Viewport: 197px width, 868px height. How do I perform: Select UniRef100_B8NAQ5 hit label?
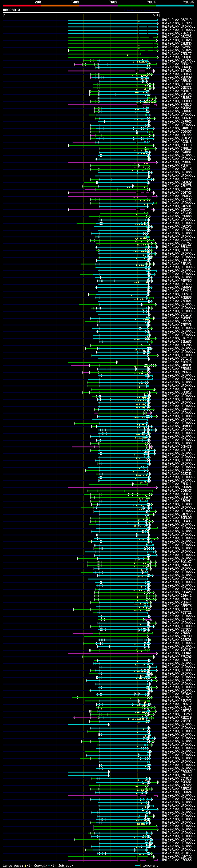pos(177,67)
